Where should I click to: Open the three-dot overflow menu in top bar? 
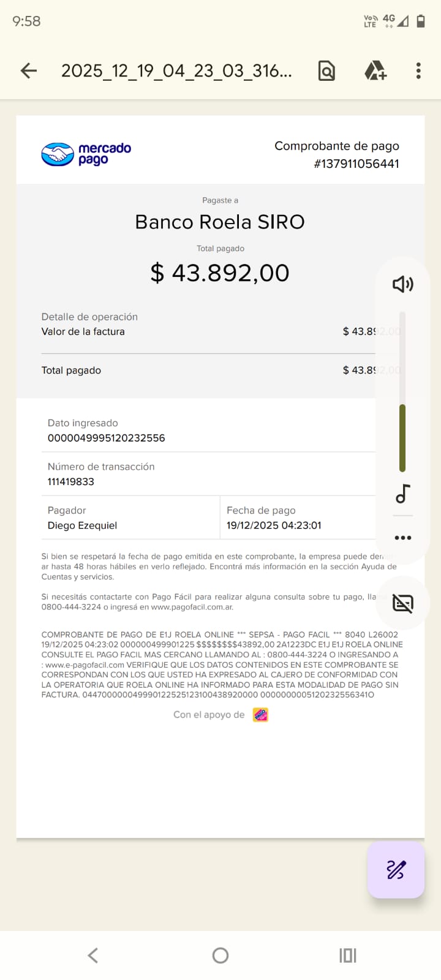coord(418,71)
